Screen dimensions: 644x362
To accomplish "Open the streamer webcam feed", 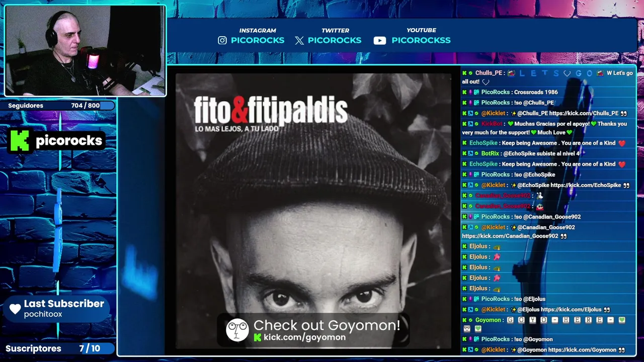I will (x=85, y=51).
